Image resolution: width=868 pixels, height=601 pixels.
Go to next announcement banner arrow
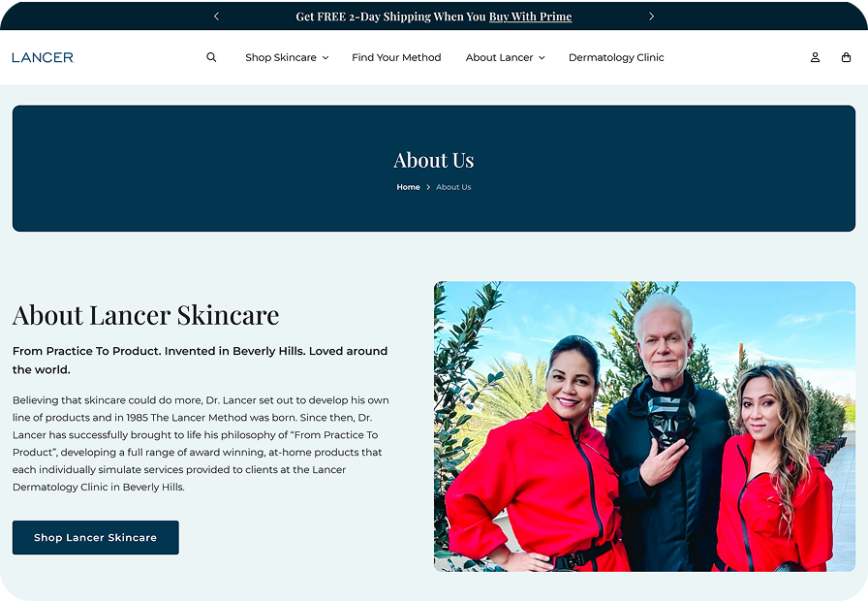point(652,16)
